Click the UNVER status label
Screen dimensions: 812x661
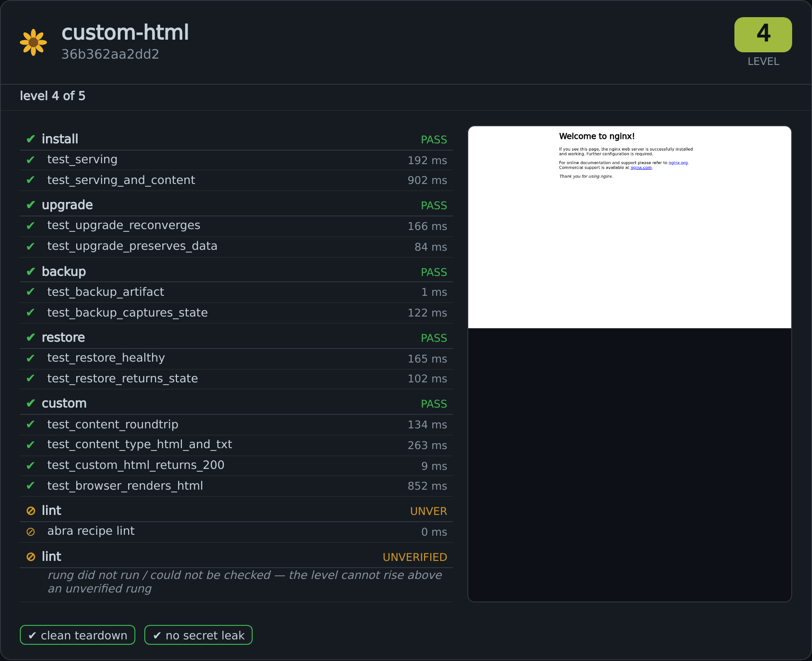[429, 511]
